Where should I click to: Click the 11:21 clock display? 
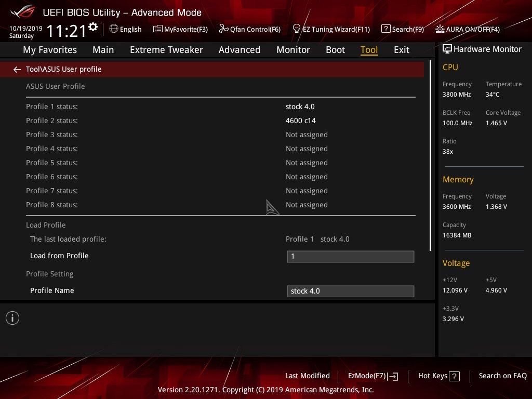coord(66,31)
